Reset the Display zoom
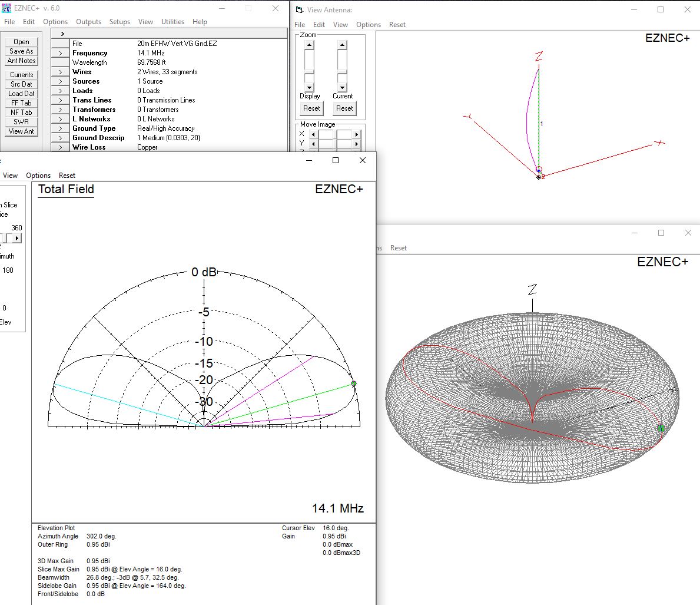The width and height of the screenshot is (700, 605). coord(311,108)
